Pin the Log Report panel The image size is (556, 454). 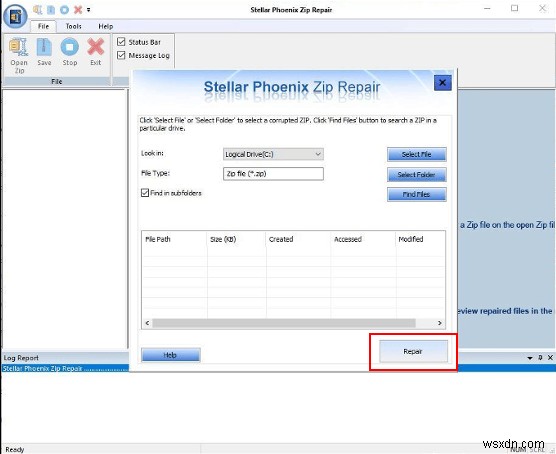pos(540,358)
